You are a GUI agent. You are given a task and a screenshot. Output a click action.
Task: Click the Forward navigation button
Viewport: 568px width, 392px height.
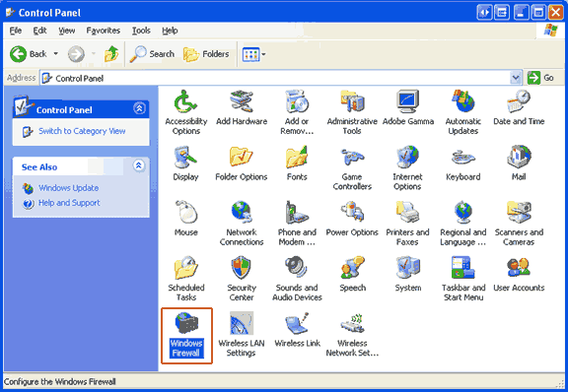76,54
